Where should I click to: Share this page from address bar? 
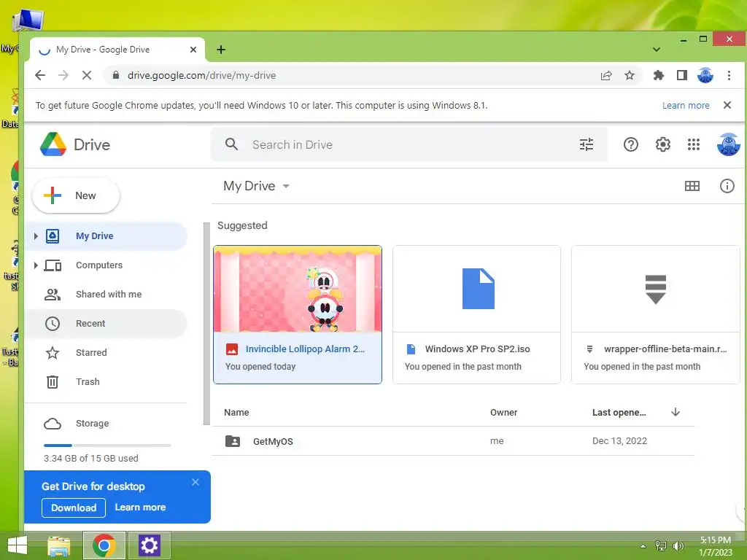click(x=606, y=75)
